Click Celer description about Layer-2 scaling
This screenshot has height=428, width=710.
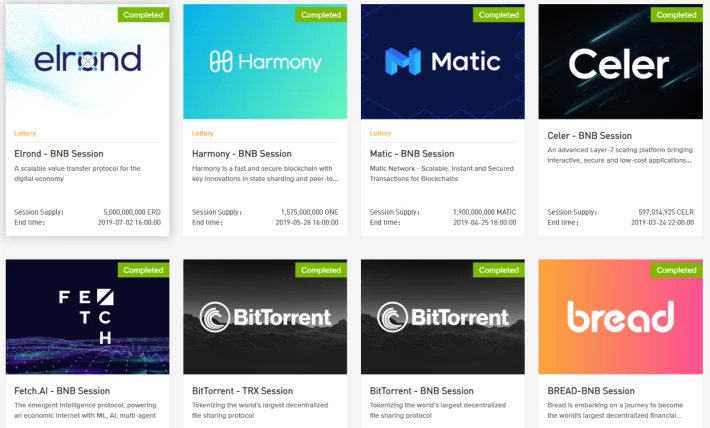pyautogui.click(x=620, y=155)
